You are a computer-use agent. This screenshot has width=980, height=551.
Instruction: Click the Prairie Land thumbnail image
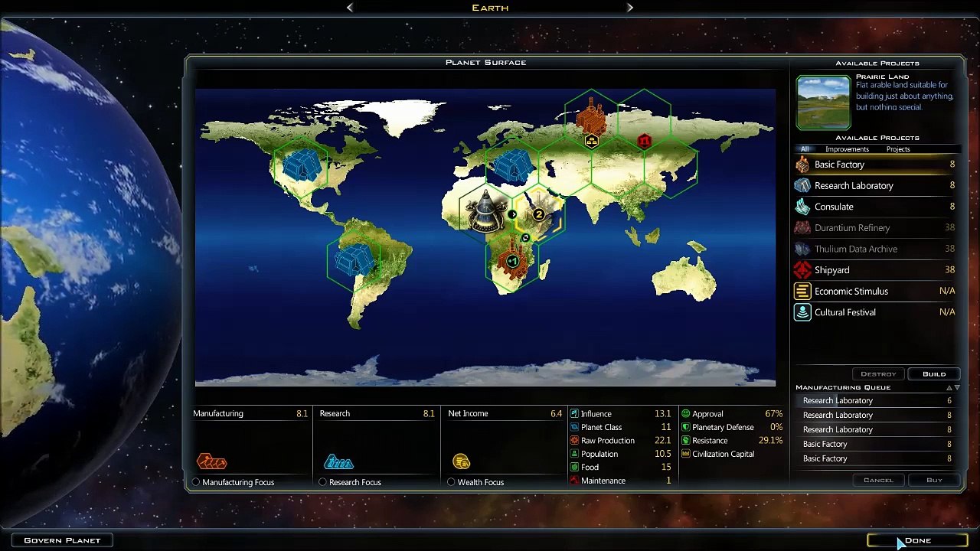pyautogui.click(x=824, y=102)
